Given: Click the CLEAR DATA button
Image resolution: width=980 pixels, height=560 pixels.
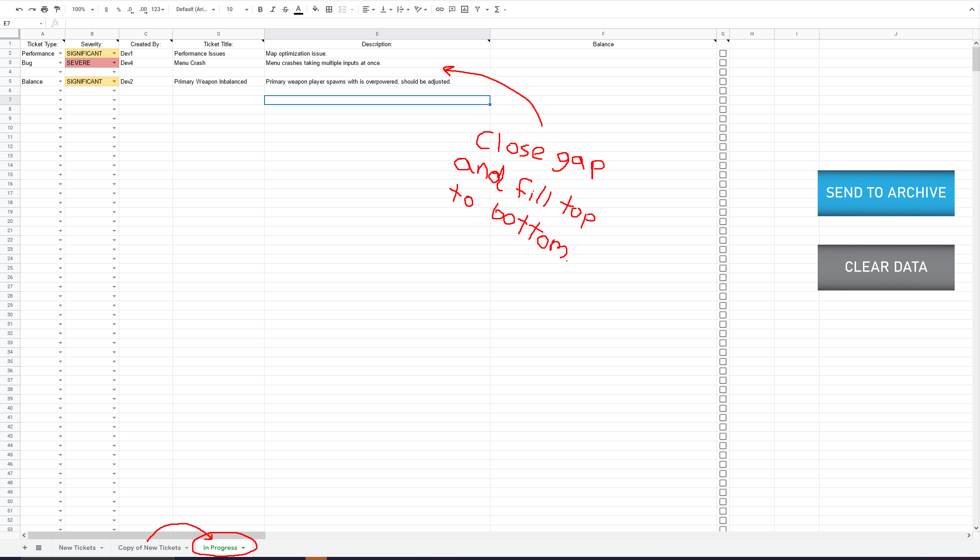Looking at the screenshot, I should 886,267.
